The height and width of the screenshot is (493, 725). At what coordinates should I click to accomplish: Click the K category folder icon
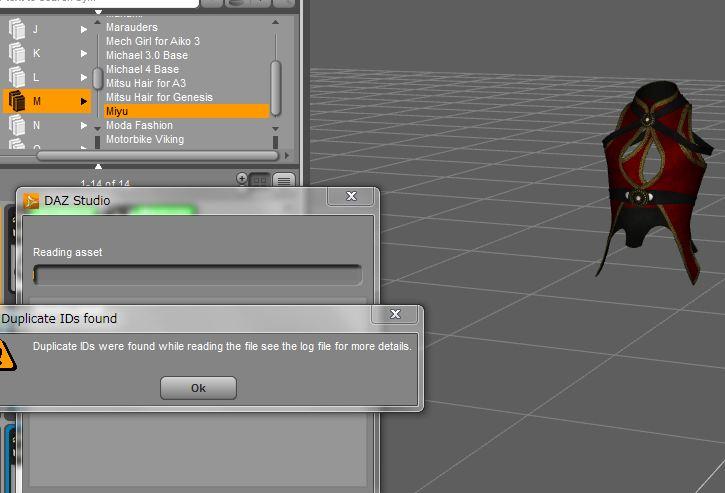(17, 53)
